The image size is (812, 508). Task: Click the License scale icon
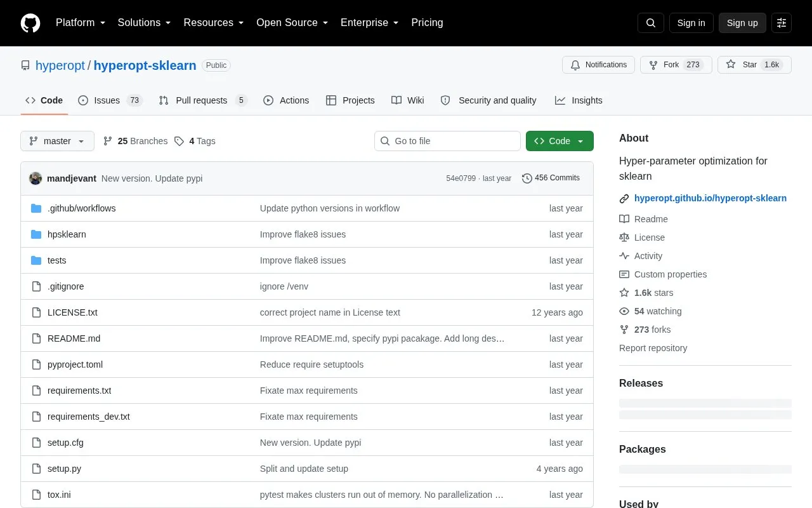(624, 237)
